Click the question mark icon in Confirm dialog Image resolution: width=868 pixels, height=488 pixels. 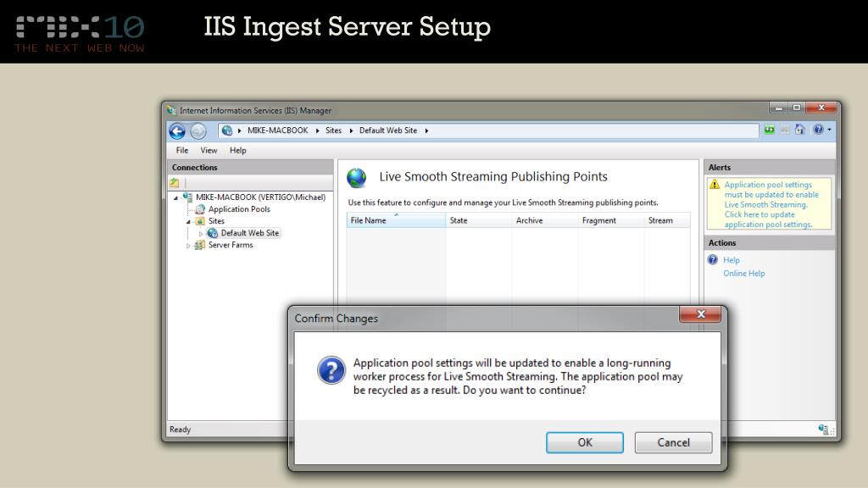[331, 370]
